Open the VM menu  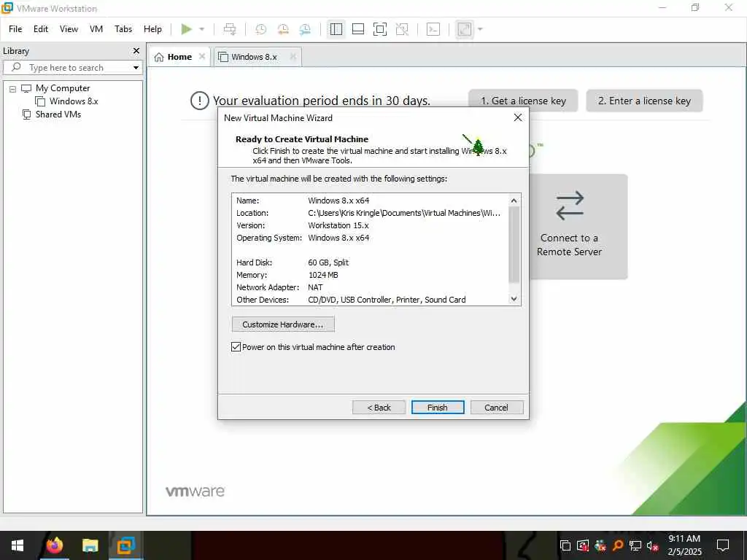[96, 29]
